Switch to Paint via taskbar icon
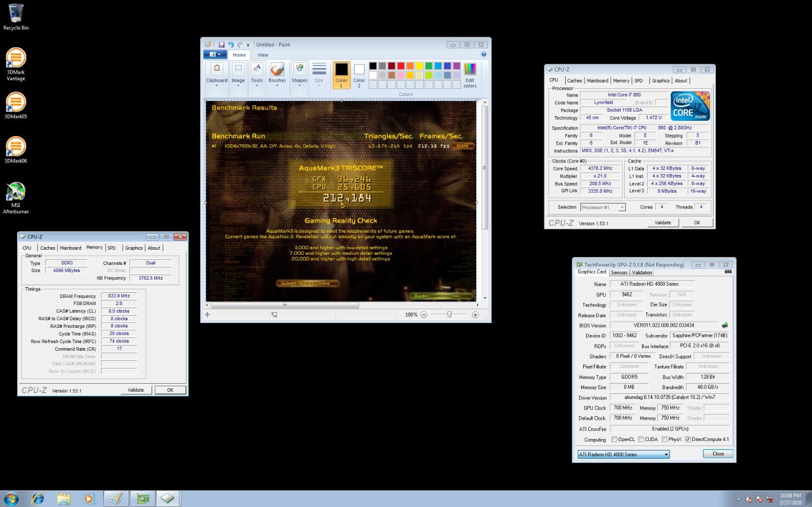Viewport: 812px width, 507px height. tap(116, 498)
